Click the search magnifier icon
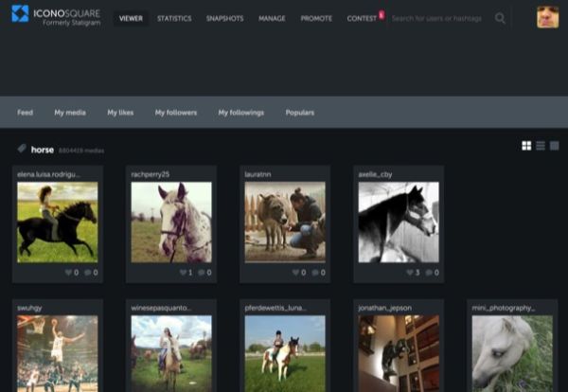The width and height of the screenshot is (568, 392). click(x=500, y=18)
